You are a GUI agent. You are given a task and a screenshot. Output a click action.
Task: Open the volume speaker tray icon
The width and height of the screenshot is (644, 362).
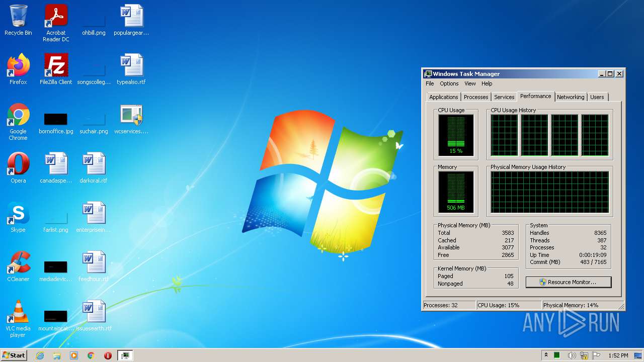(x=572, y=355)
